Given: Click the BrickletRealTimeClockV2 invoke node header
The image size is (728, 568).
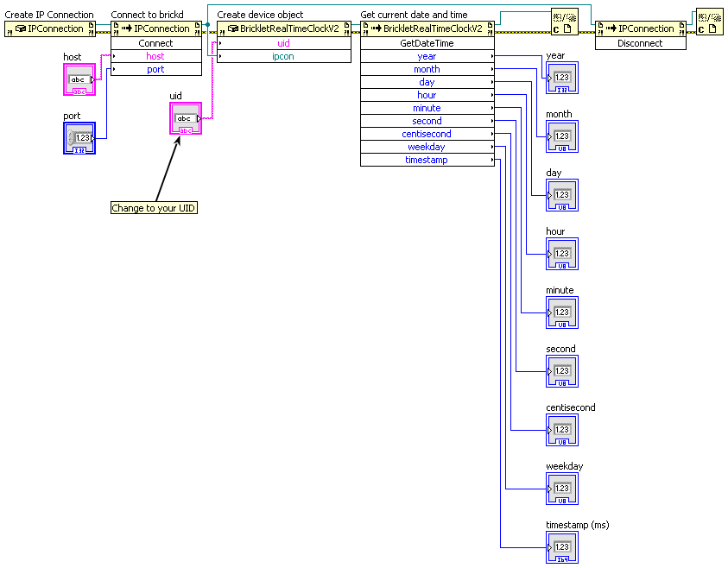Looking at the screenshot, I should tap(427, 28).
